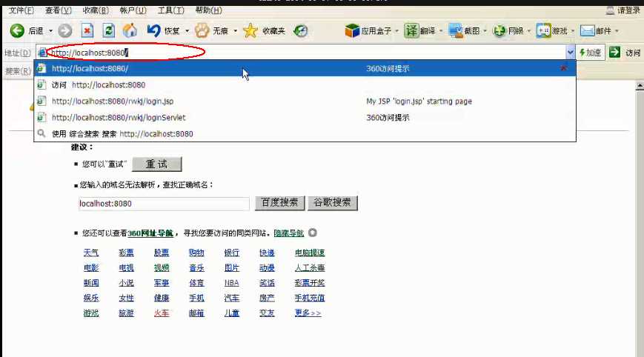The width and height of the screenshot is (644, 357).
Task: Expand the 截图 dropdown arrow
Action: (485, 31)
